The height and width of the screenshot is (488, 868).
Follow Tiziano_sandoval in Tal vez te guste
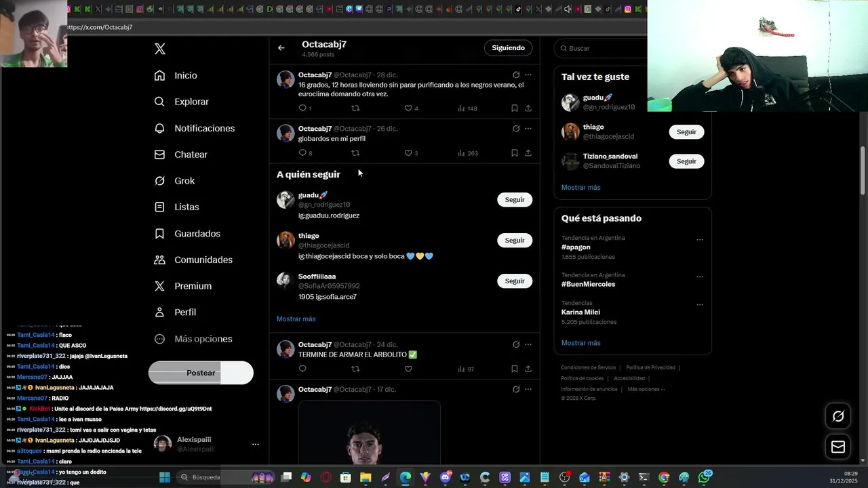coord(686,161)
